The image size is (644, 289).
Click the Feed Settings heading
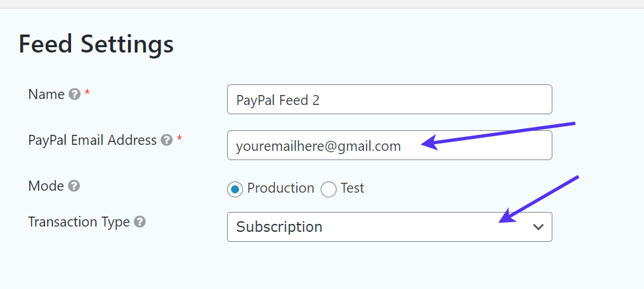[96, 45]
